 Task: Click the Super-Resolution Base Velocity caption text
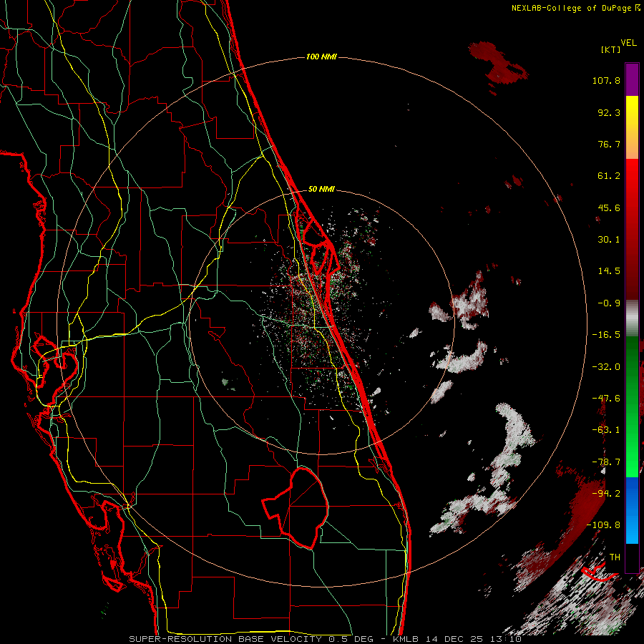coord(251,639)
